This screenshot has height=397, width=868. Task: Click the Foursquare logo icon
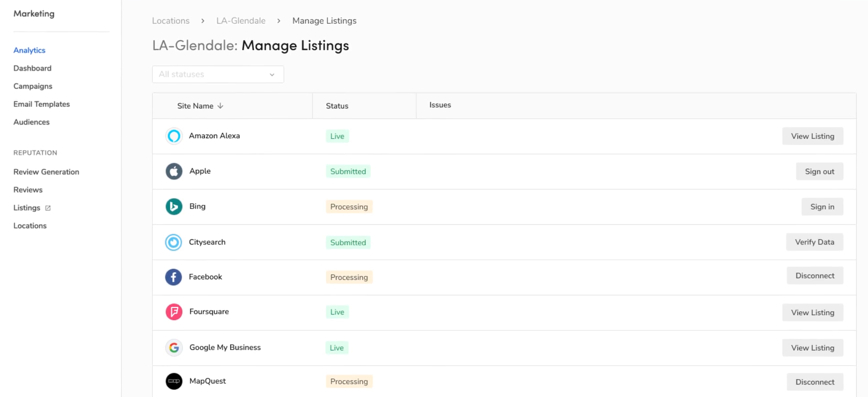click(x=174, y=312)
